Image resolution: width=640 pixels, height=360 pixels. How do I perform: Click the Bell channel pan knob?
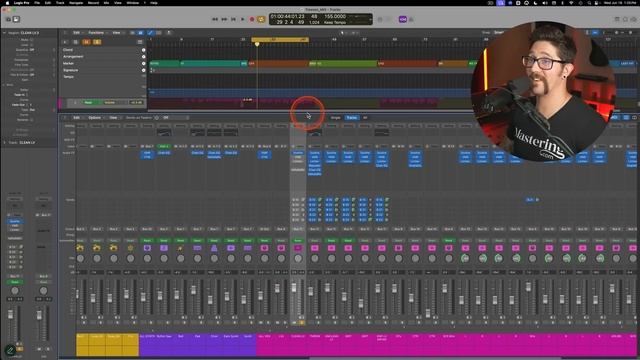tap(180, 258)
